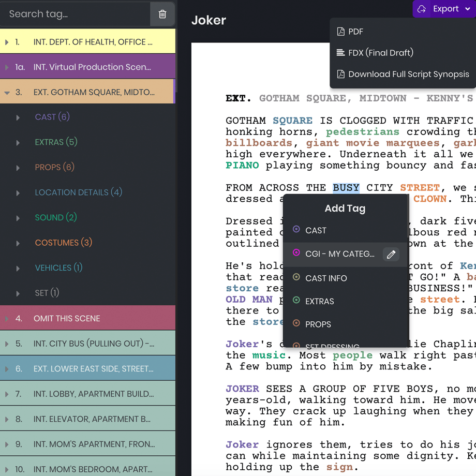476x476 pixels.
Task: Click the Add Tag popup scrollbar
Action: click(x=408, y=216)
